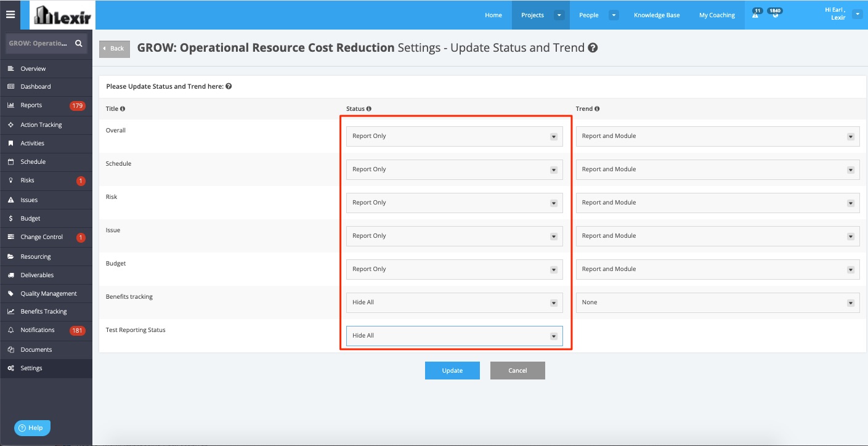Expand the Budget Trend dropdown
The width and height of the screenshot is (868, 446).
coord(718,269)
